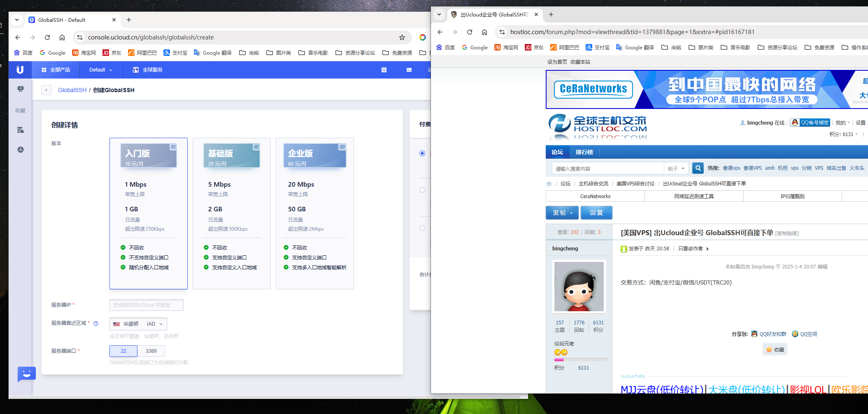Open the 华盛顿 IAD region dropdown
This screenshot has height=414, width=868.
click(x=138, y=324)
